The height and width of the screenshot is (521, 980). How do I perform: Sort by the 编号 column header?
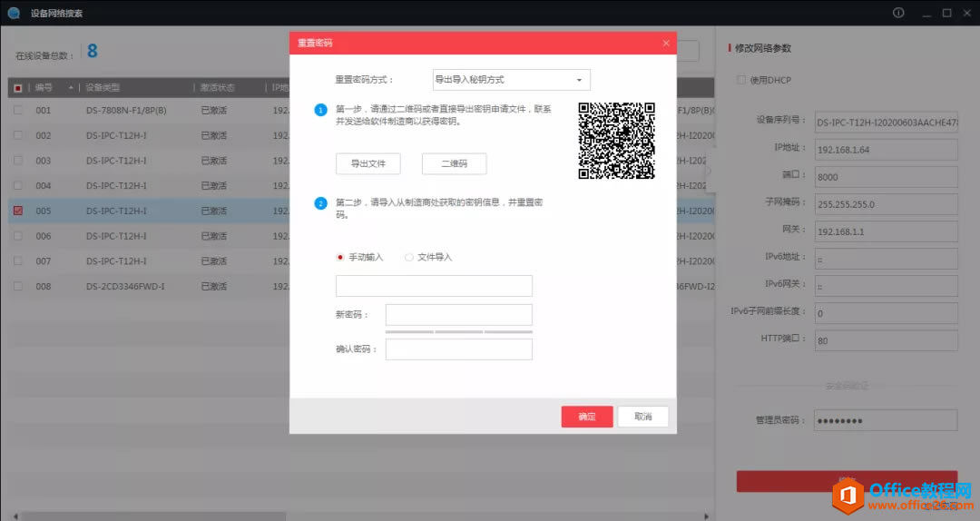click(44, 87)
